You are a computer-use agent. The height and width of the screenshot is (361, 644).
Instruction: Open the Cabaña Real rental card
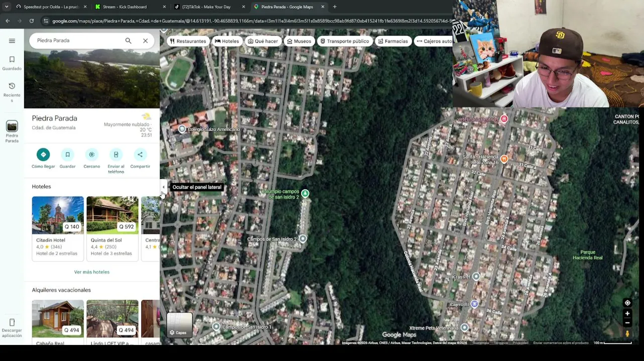[x=58, y=322]
